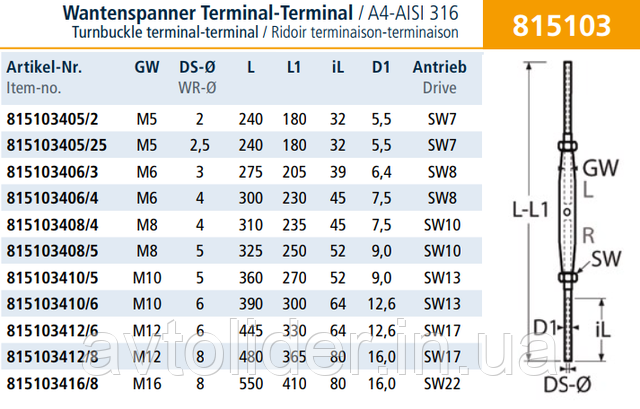Click article 815103406/3 row
This screenshot has width=640, height=409.
coord(242,172)
